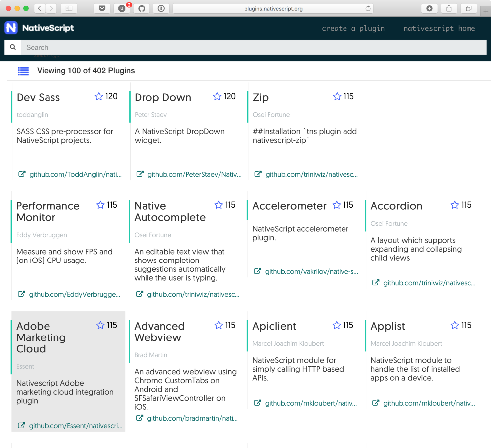Click author name Peter Staev

click(150, 115)
